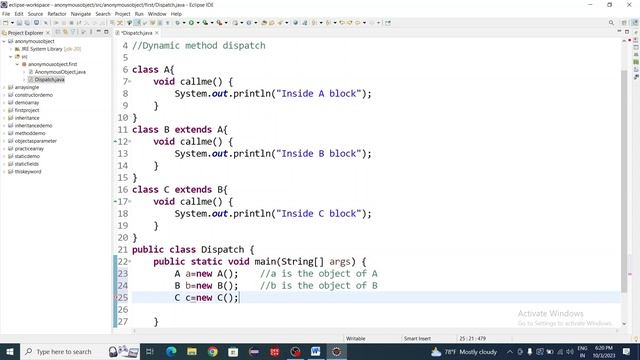Select firstproject in the tree
Viewport: 640px width, 360px height.
27,110
